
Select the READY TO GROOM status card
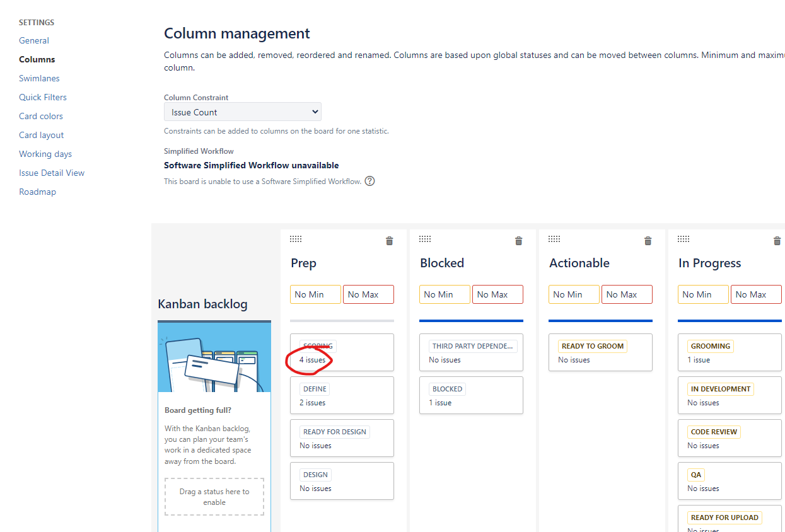[x=600, y=352]
